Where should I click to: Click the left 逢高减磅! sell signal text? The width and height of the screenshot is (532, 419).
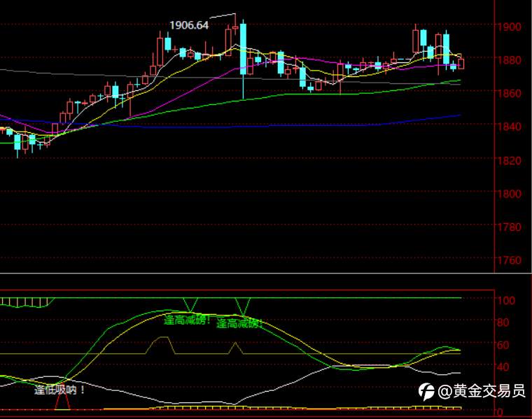point(187,320)
